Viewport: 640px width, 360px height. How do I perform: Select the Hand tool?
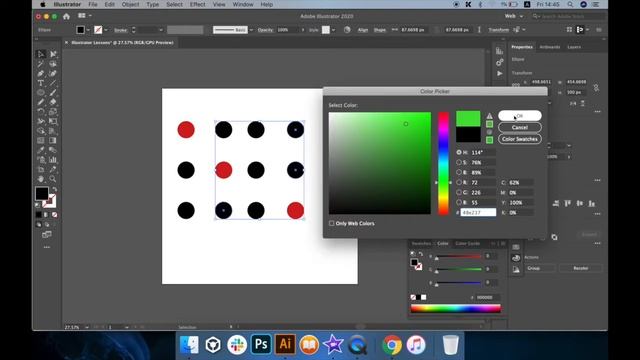pos(41,179)
